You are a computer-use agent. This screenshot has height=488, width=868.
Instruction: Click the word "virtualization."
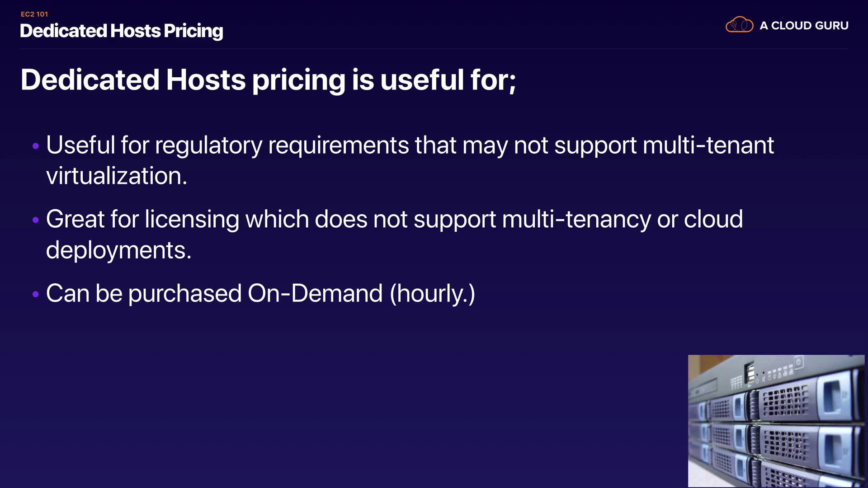(x=117, y=176)
